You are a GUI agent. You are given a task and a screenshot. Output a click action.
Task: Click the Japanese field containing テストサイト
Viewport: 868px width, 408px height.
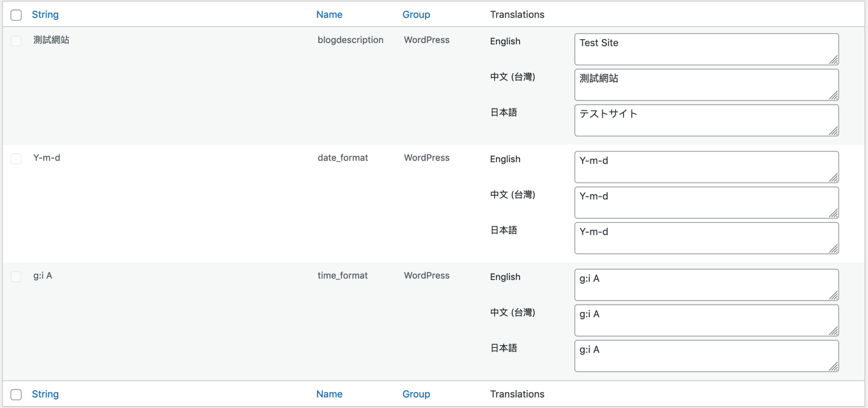[x=705, y=120]
